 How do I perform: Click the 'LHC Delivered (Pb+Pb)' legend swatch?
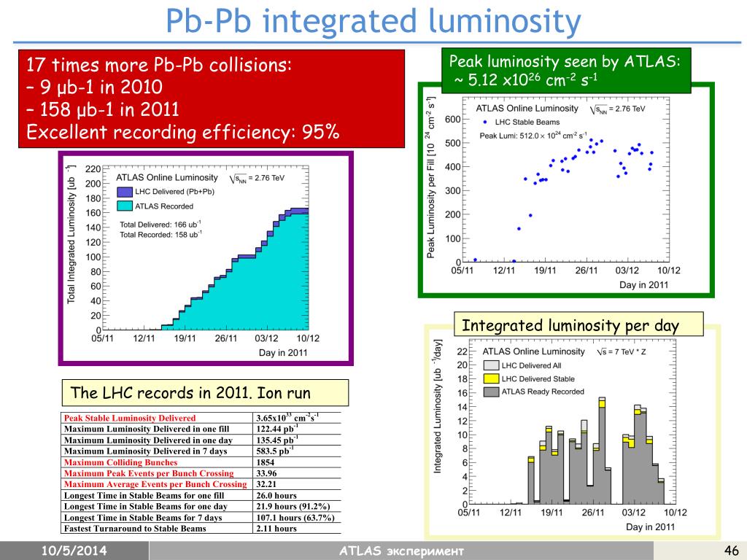tap(124, 192)
